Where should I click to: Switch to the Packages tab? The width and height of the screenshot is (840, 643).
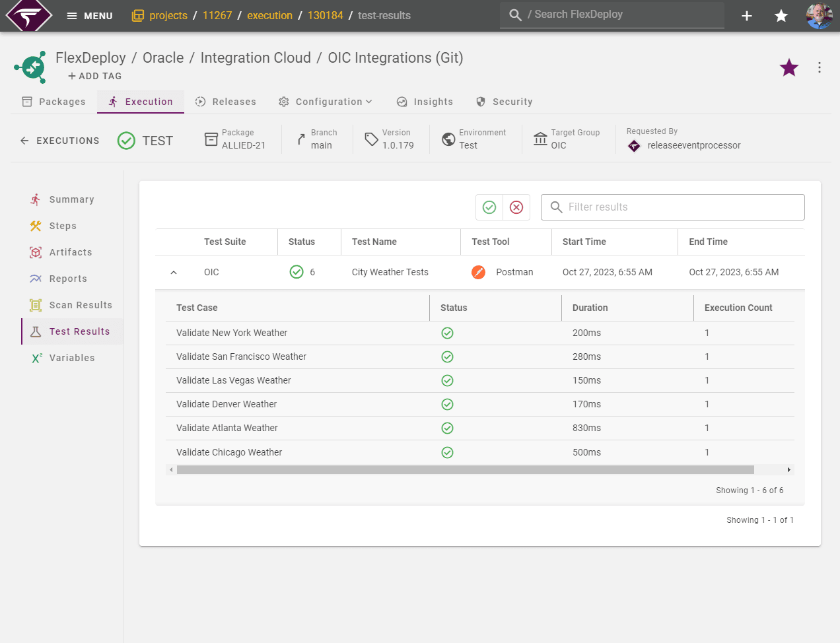pyautogui.click(x=53, y=102)
